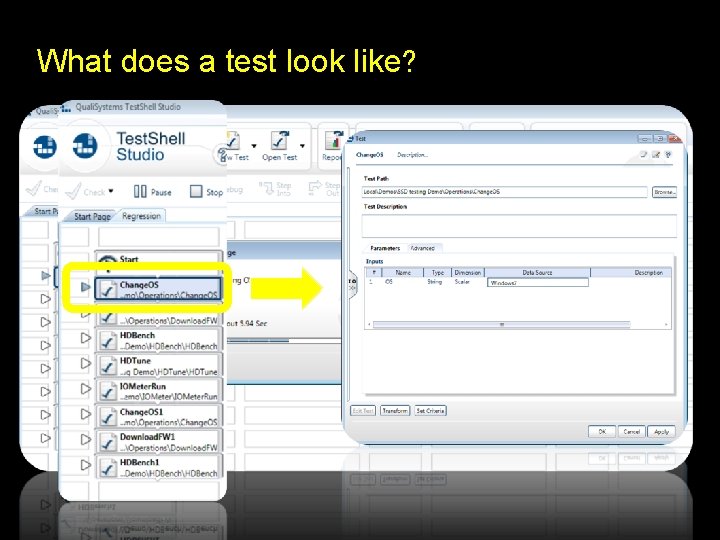Viewport: 720px width, 540px height.
Task: Click the ChangeOS step document icon
Action: coord(108,290)
